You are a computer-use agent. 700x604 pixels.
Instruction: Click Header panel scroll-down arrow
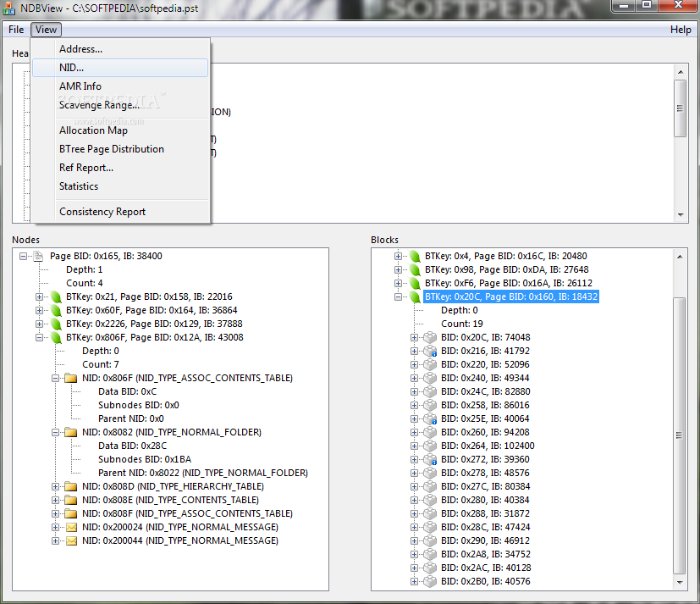(x=681, y=215)
